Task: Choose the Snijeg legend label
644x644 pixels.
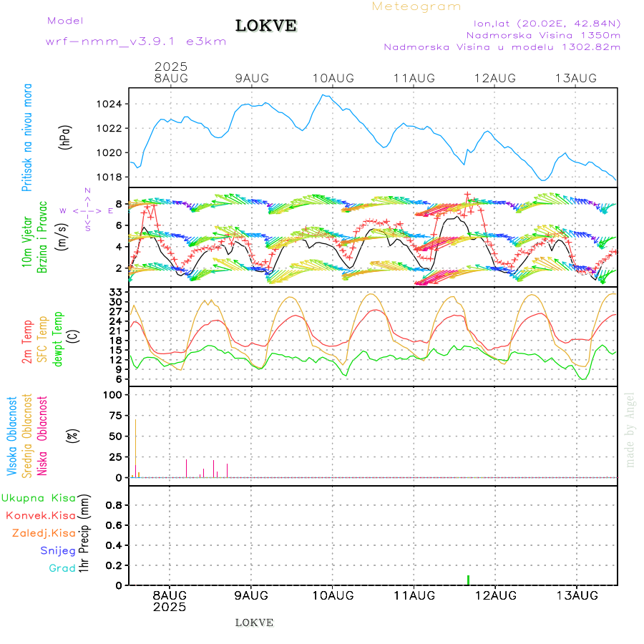Action: (58, 550)
